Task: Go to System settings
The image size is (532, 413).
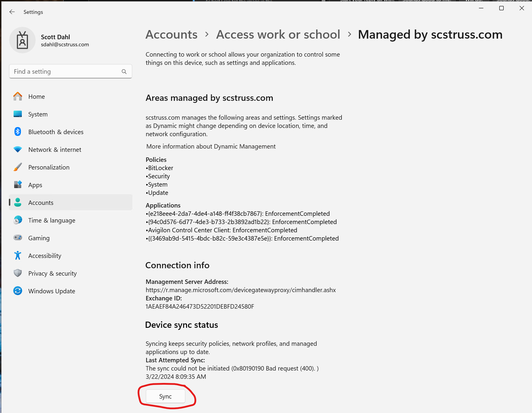Action: click(70, 114)
